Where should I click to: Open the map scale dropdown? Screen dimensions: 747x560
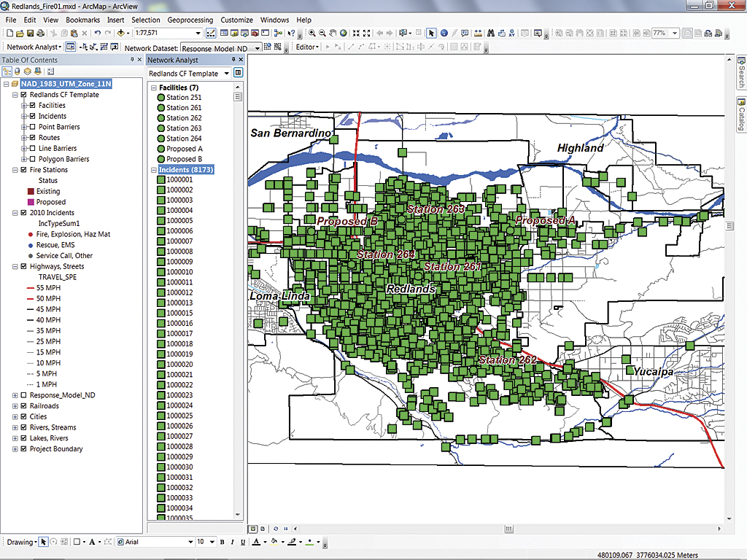198,34
